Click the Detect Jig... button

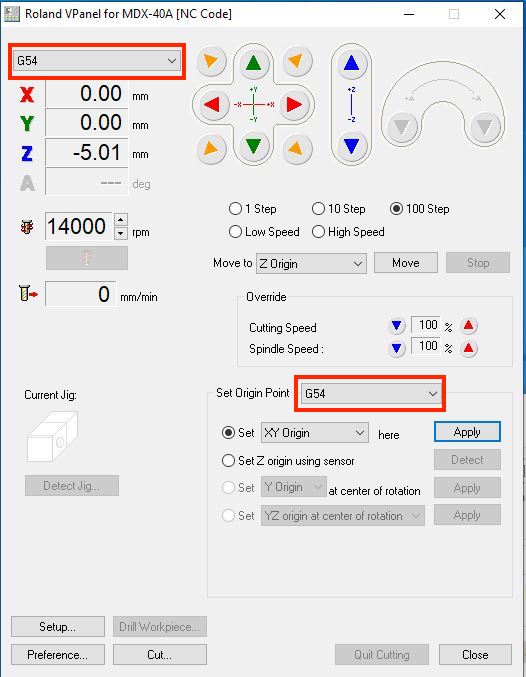pos(72,486)
